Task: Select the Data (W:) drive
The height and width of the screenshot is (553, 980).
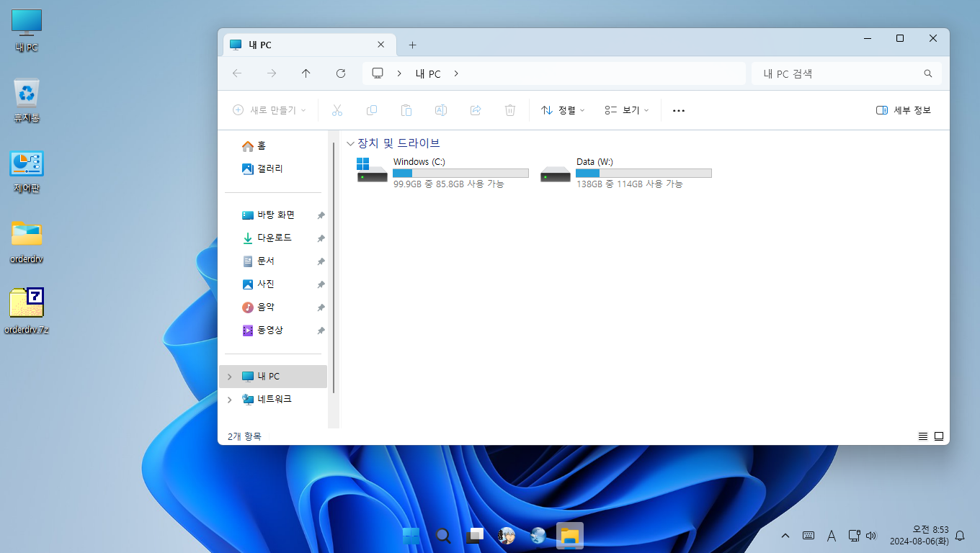Action: (625, 173)
